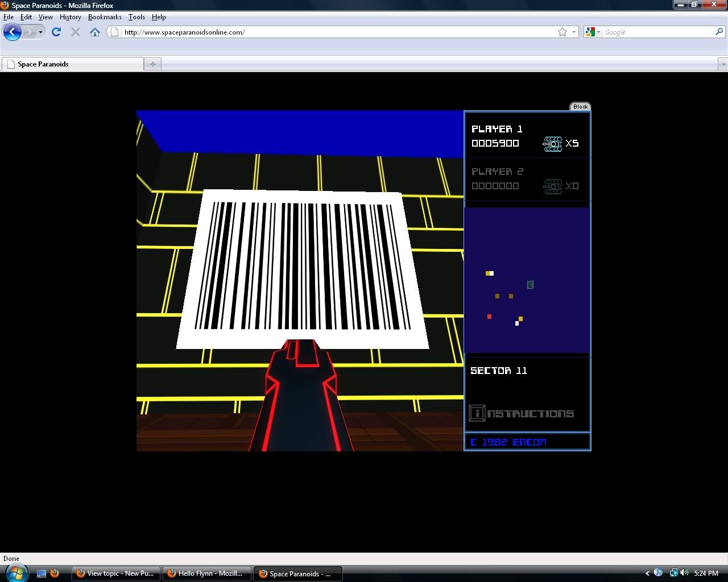Click the barcode panel in the game view

tap(303, 269)
